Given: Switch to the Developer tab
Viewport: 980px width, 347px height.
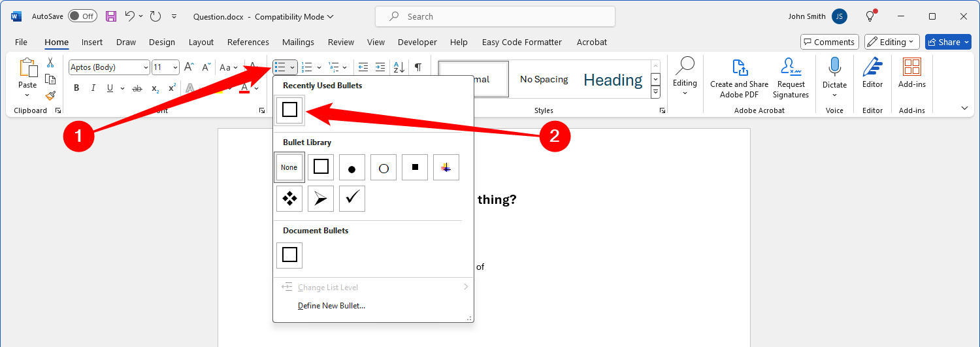Looking at the screenshot, I should (417, 42).
